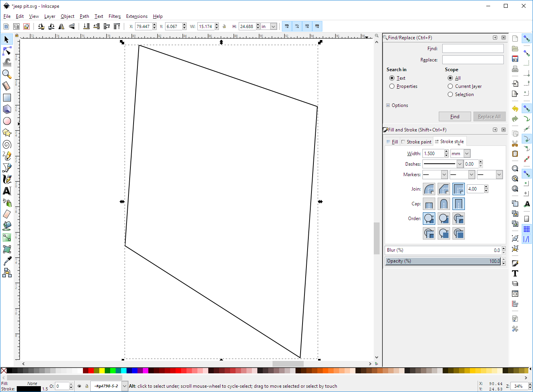Open the stroke width unit dropdown
Image resolution: width=533 pixels, height=392 pixels.
467,154
